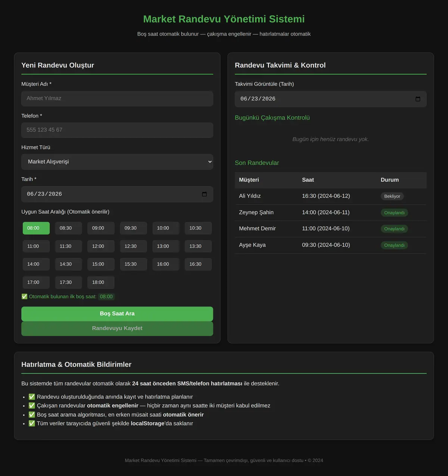Focus the Telefon input field
Image resolution: width=448 pixels, height=476 pixels.
(x=117, y=130)
